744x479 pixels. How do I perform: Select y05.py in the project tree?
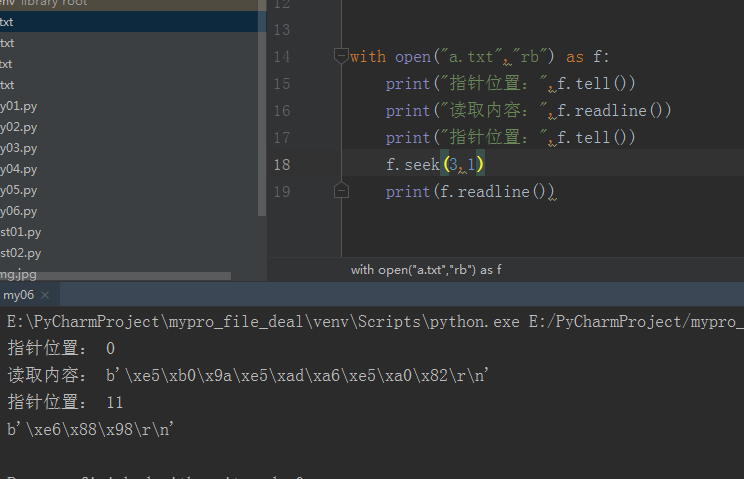click(x=19, y=190)
